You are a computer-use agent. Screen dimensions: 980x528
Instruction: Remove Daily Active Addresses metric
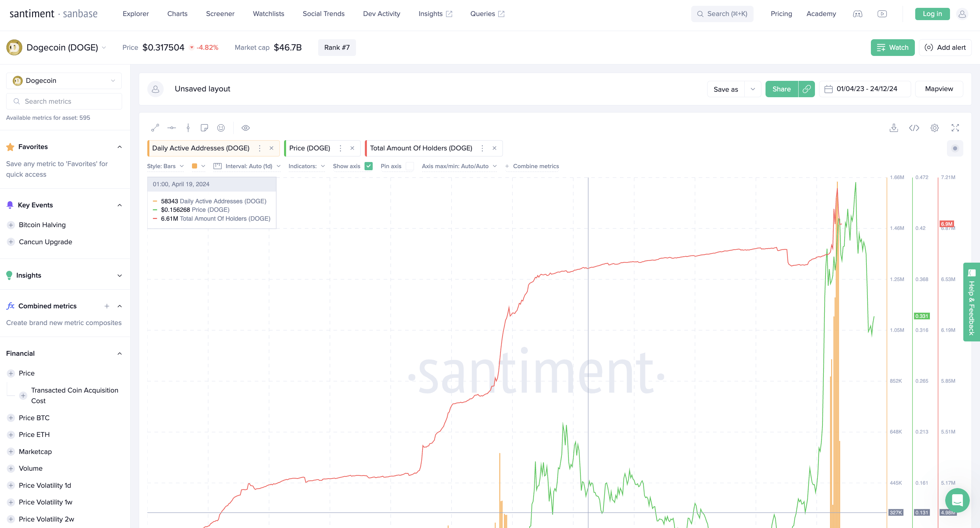tap(272, 148)
